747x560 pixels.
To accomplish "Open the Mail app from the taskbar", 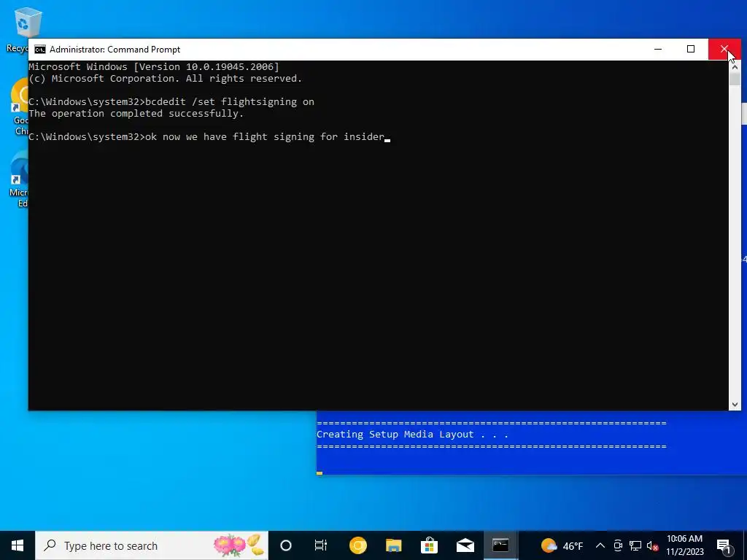I will pyautogui.click(x=465, y=545).
